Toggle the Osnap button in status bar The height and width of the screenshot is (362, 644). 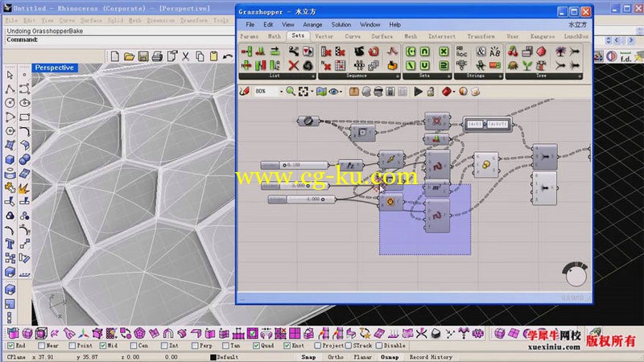[390, 357]
